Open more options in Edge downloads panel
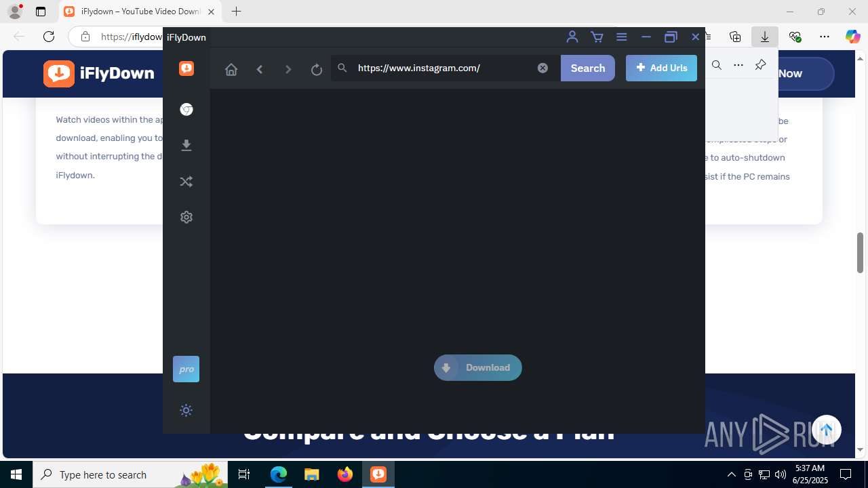Image resolution: width=868 pixels, height=488 pixels. [738, 65]
